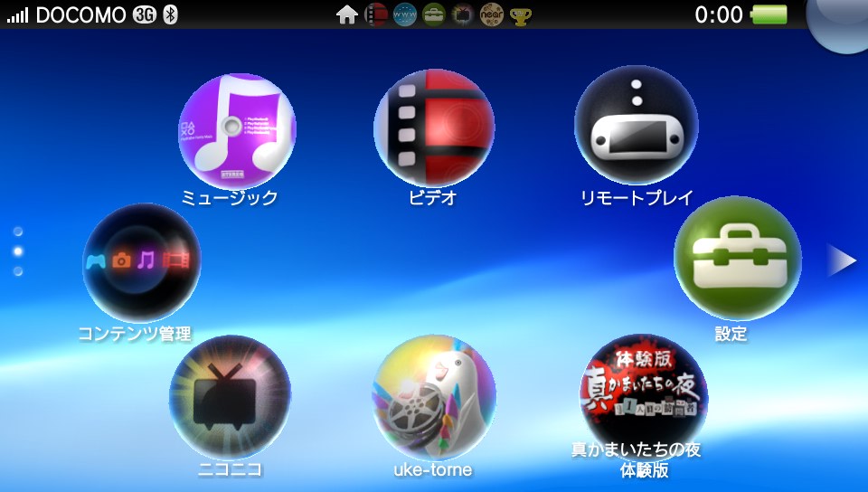
Task: Tap the ミュージック label text
Action: pos(229,197)
